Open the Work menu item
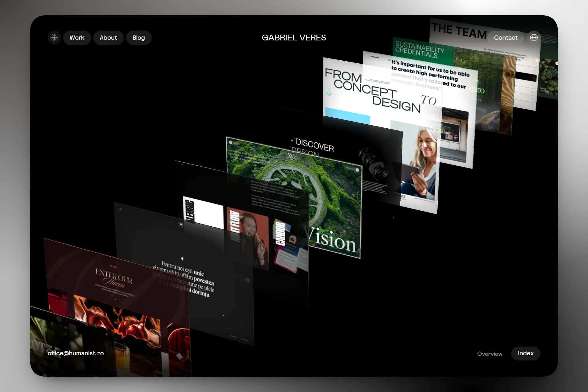Screen dimensions: 588x392 click(x=77, y=38)
